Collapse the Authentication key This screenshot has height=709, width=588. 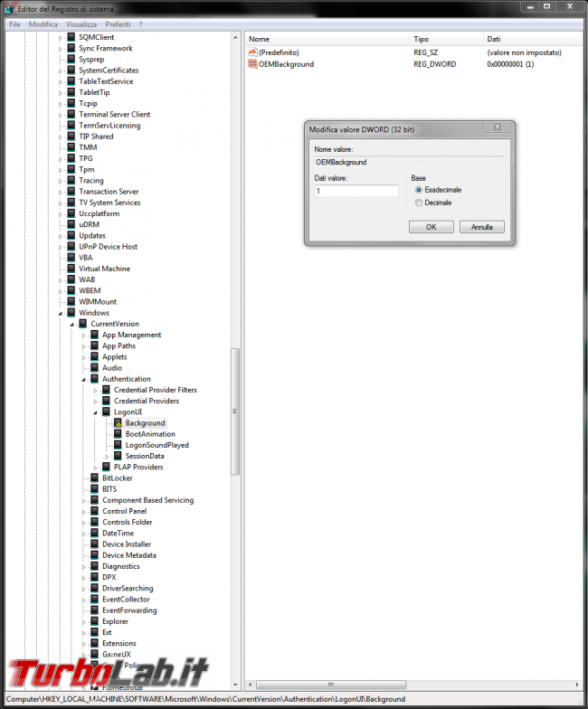click(83, 380)
